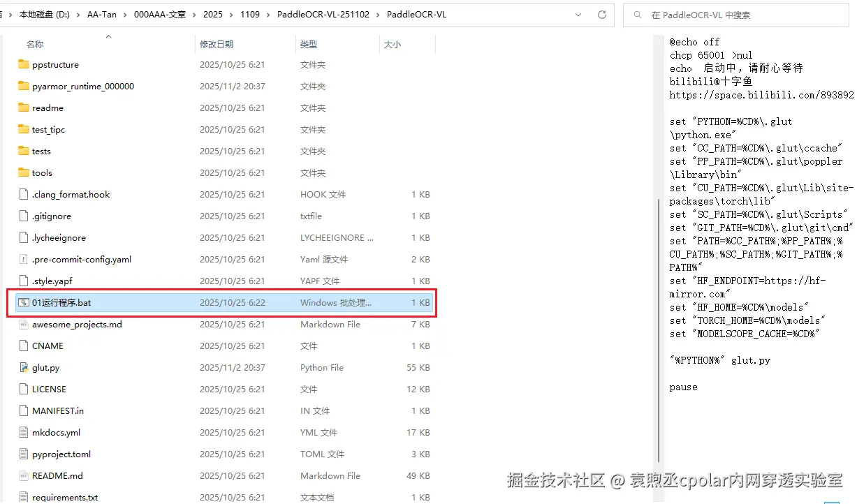
Task: Click the .style.yapf file icon
Action: pos(24,281)
